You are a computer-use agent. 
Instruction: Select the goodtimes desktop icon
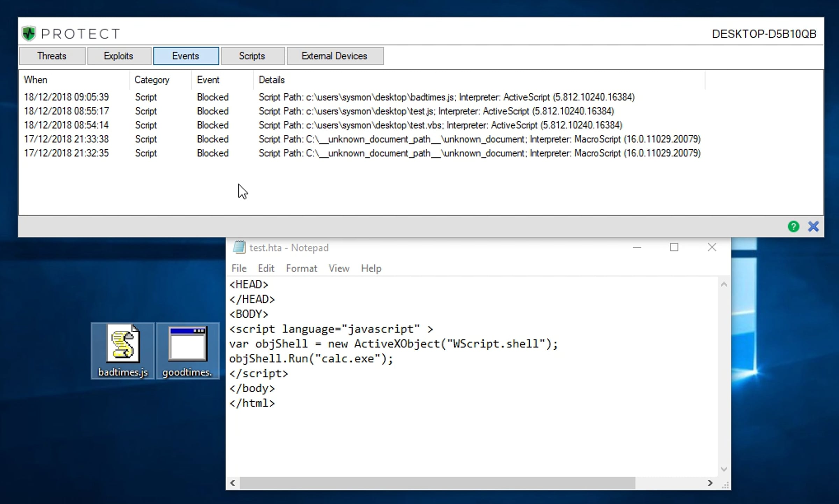(x=188, y=350)
